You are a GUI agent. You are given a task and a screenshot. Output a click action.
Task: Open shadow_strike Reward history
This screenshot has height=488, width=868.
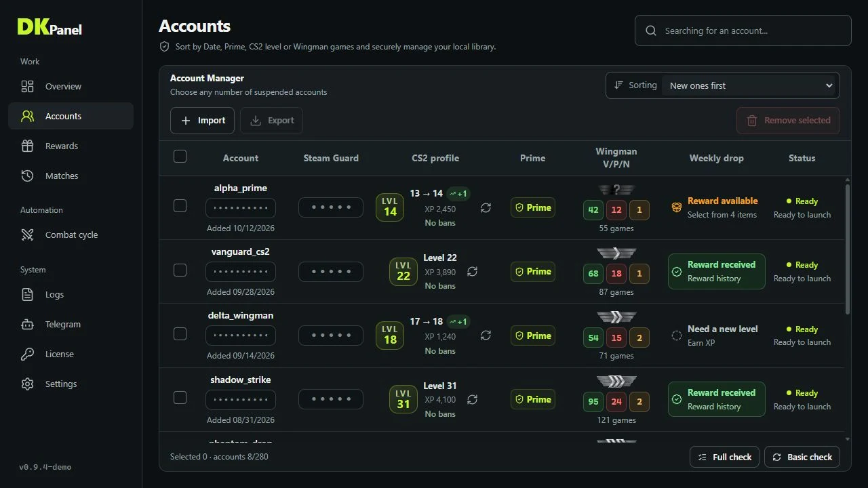point(716,399)
